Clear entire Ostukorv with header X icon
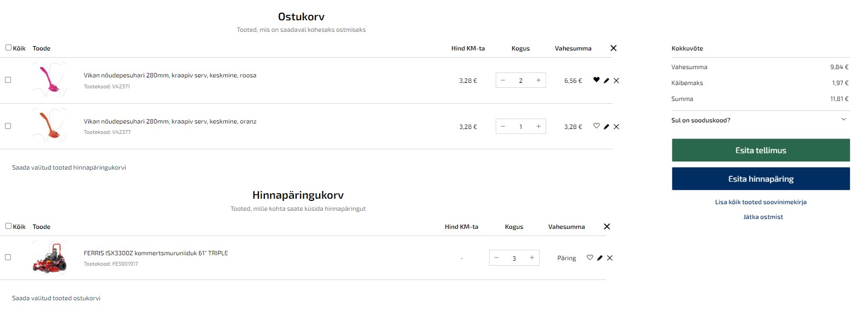The image size is (868, 314). coord(614,48)
